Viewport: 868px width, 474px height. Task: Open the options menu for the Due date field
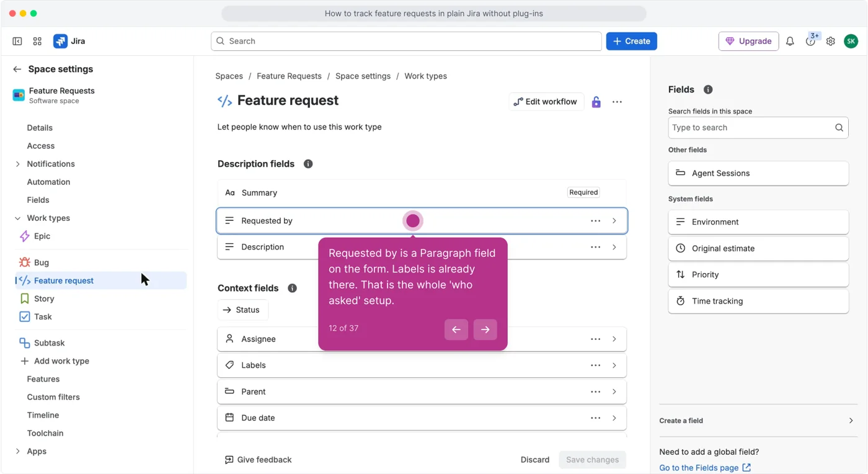point(595,418)
